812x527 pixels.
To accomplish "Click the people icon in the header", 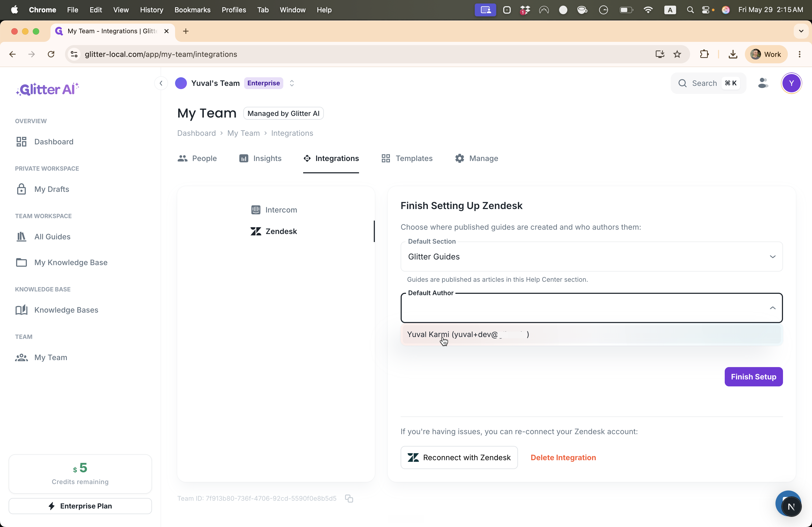I will tap(763, 83).
